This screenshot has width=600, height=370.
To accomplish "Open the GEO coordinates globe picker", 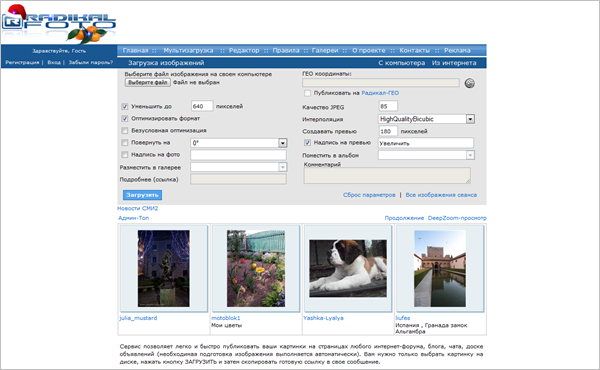I will click(x=470, y=83).
